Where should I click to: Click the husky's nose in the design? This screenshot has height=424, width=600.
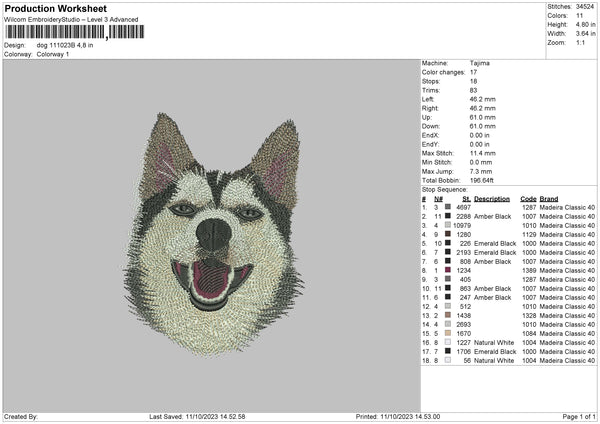tap(211, 235)
